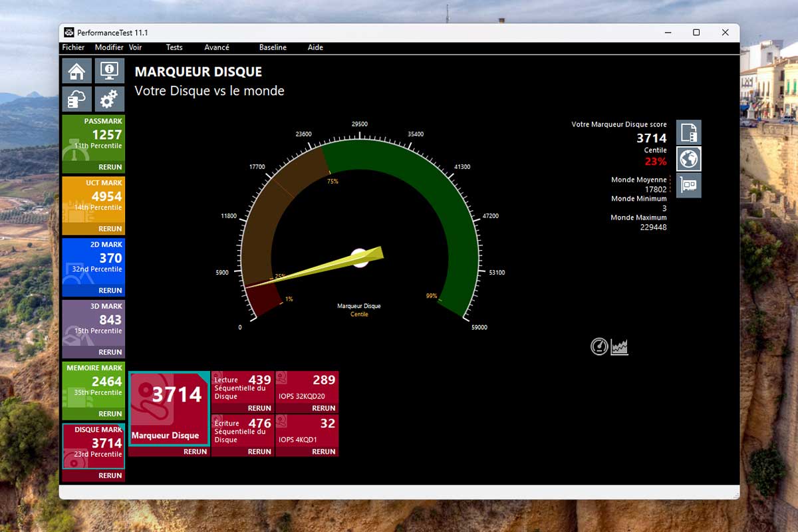
Task: Rerun under the large Marqueur Disque tile
Action: point(195,452)
